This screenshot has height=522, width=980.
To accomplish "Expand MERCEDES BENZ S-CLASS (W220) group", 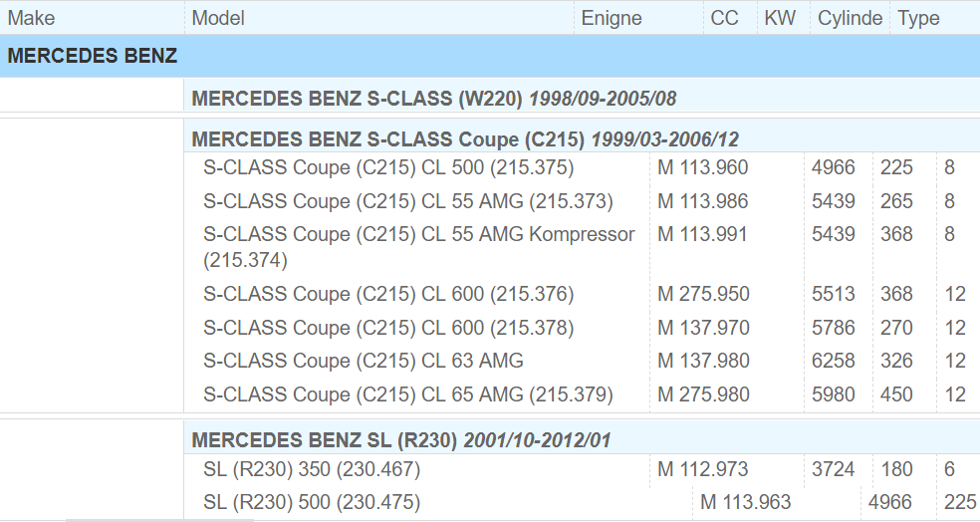I will pos(433,99).
